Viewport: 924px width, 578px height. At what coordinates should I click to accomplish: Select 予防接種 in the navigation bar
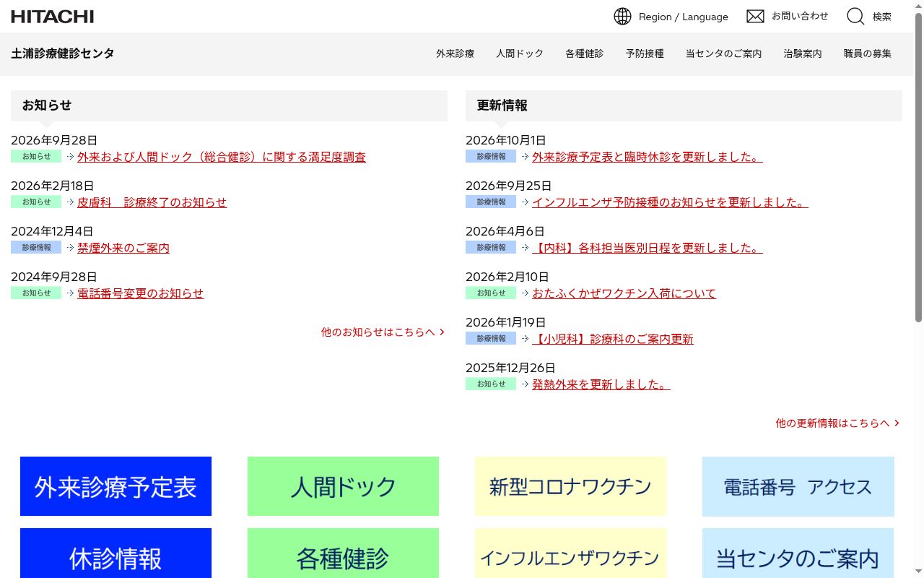(x=645, y=53)
